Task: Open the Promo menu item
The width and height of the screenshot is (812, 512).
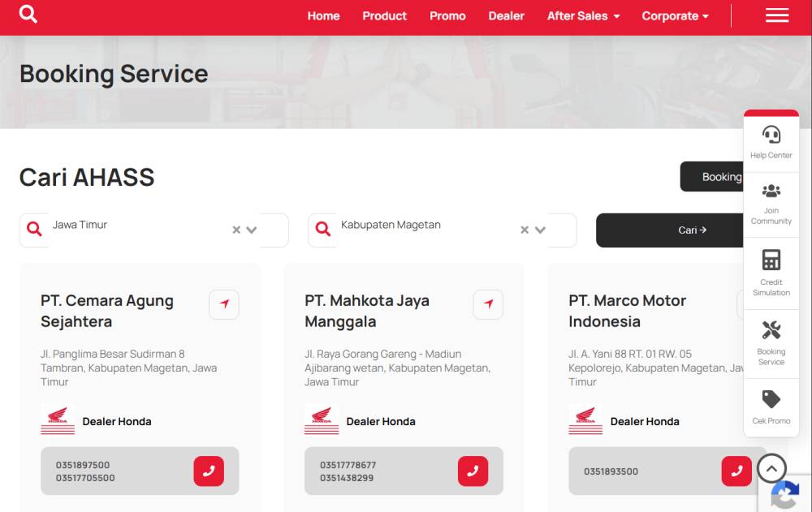Action: tap(447, 16)
